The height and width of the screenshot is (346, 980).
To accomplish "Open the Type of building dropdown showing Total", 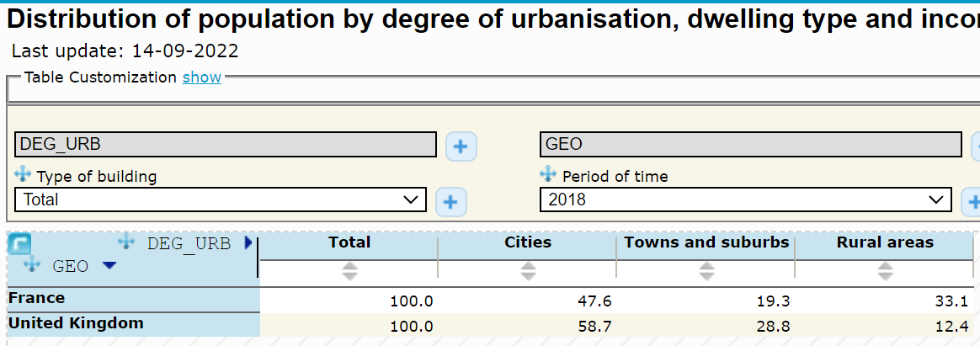I will pos(221,200).
